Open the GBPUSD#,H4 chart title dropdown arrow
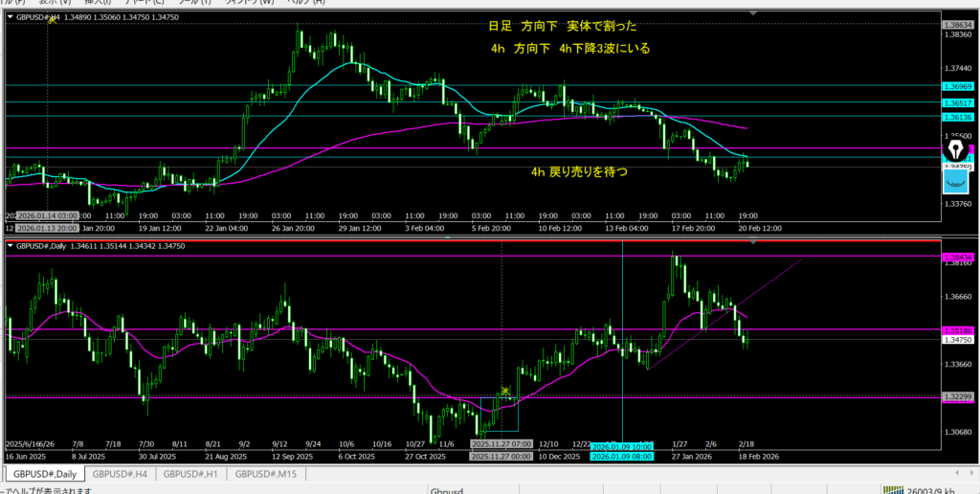The width and height of the screenshot is (980, 494). click(10, 16)
